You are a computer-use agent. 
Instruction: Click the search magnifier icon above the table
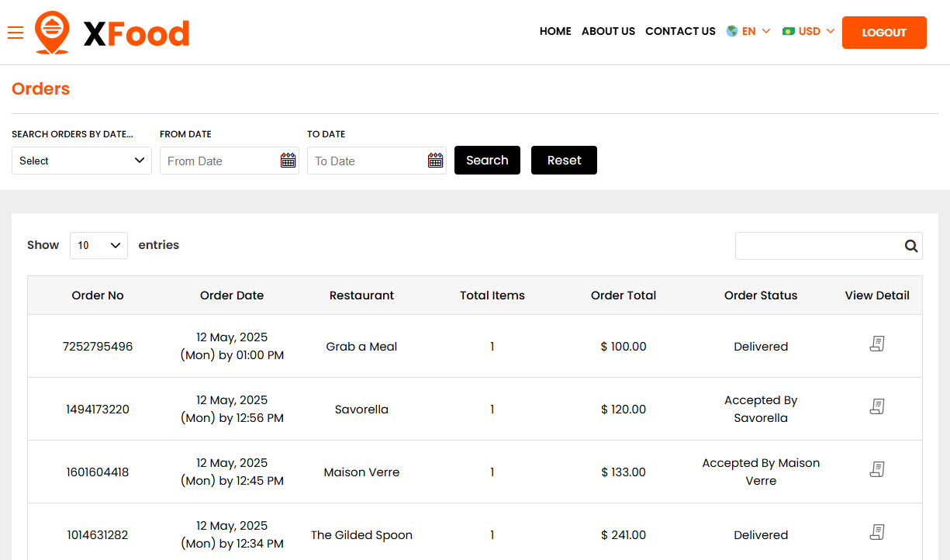910,245
